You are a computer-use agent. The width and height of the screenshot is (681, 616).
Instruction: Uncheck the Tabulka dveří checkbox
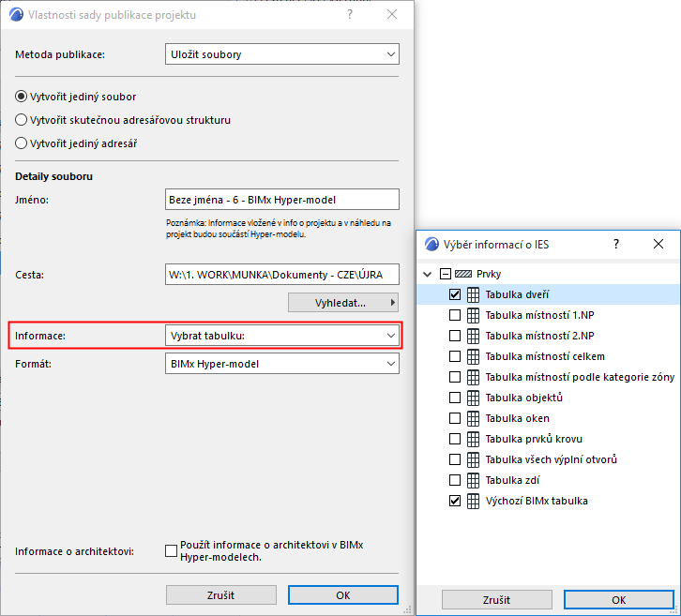click(455, 294)
